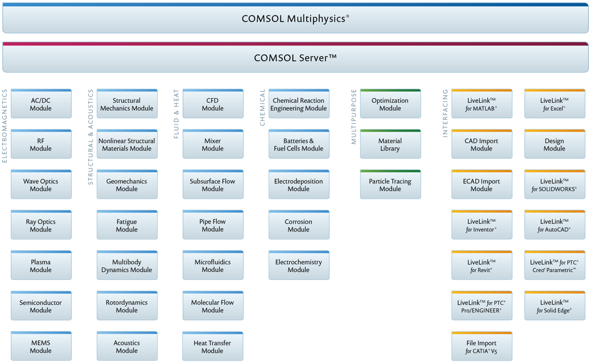Open LiveLink for PTC Creo Parametric

coord(555,265)
